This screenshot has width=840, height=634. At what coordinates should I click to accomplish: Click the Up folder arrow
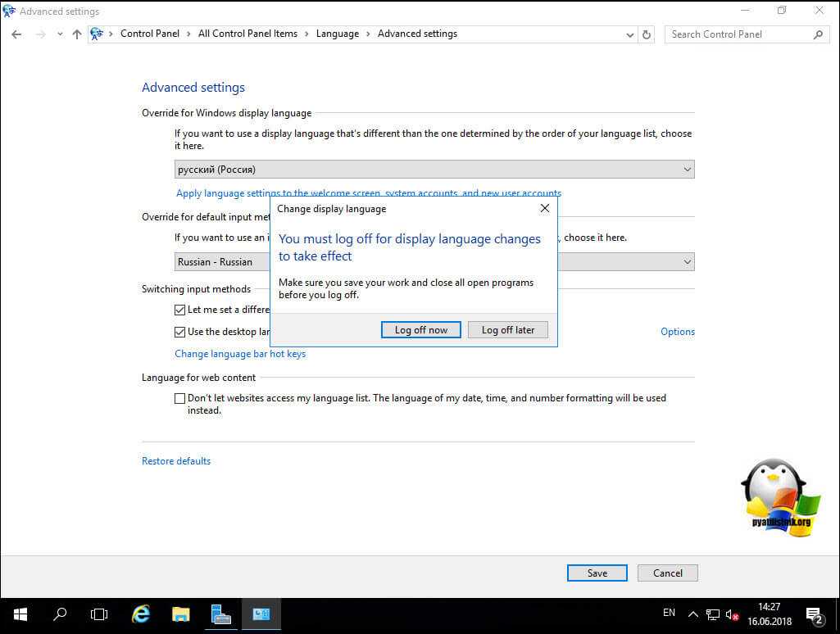[x=77, y=34]
